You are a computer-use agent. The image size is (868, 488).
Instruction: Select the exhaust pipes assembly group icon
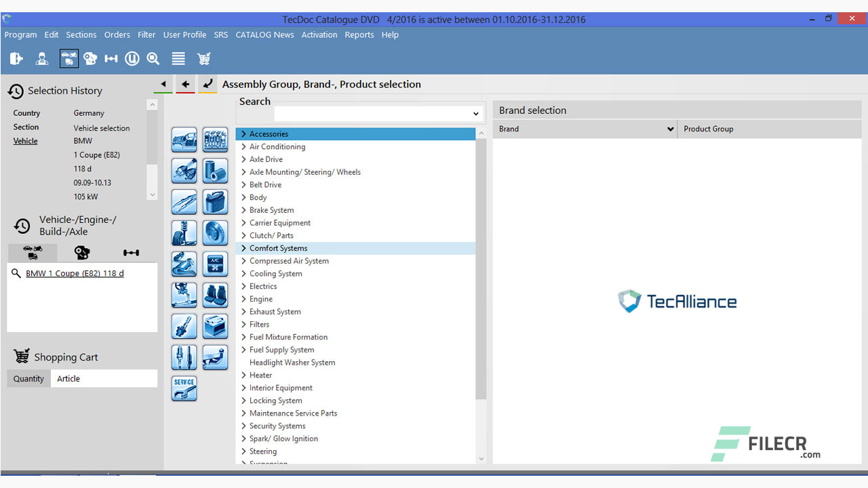184,171
